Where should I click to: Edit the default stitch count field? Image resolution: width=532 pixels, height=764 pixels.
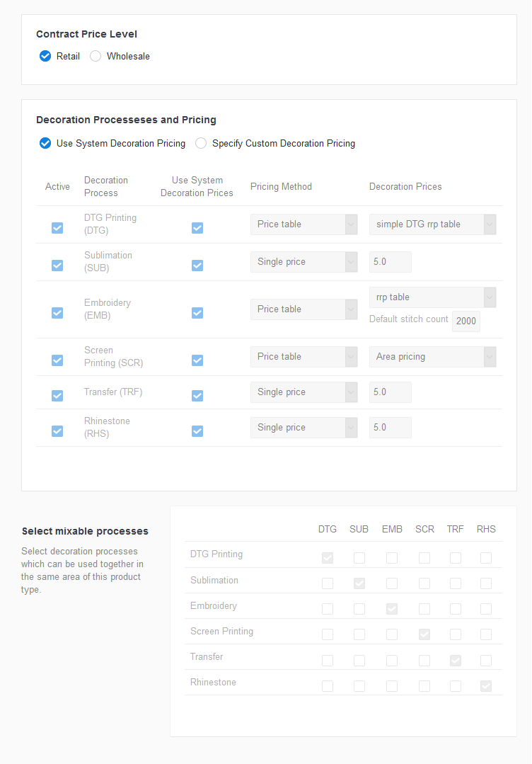466,321
